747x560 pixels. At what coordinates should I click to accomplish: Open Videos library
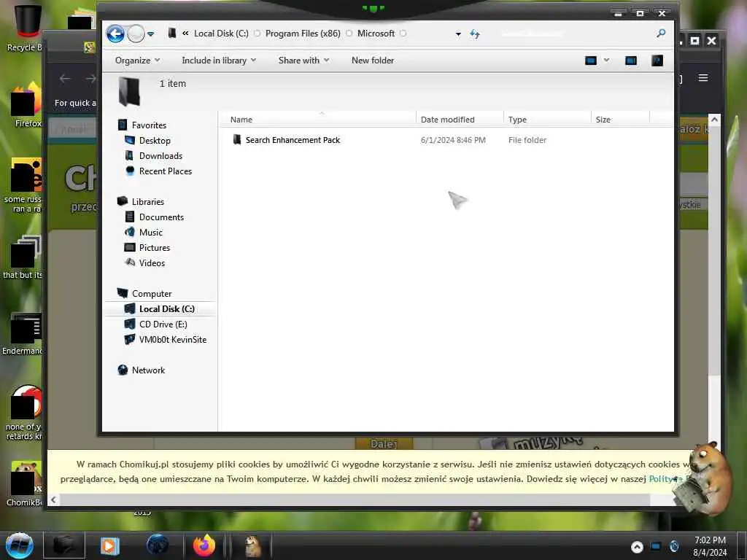[152, 262]
